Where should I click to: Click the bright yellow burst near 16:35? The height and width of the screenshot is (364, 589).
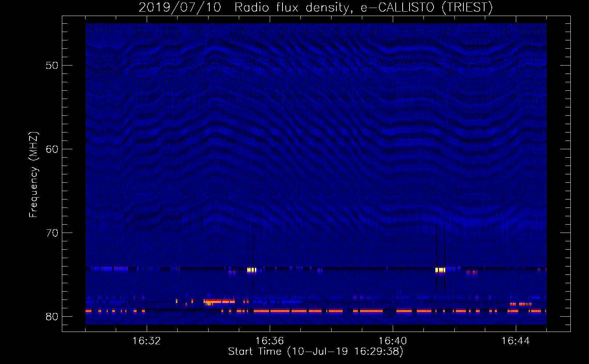[x=252, y=270]
